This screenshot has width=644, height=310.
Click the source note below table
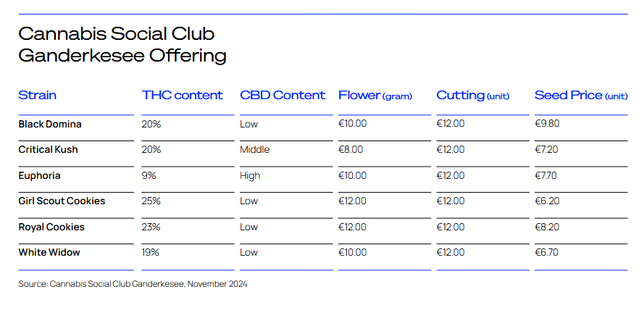133,284
